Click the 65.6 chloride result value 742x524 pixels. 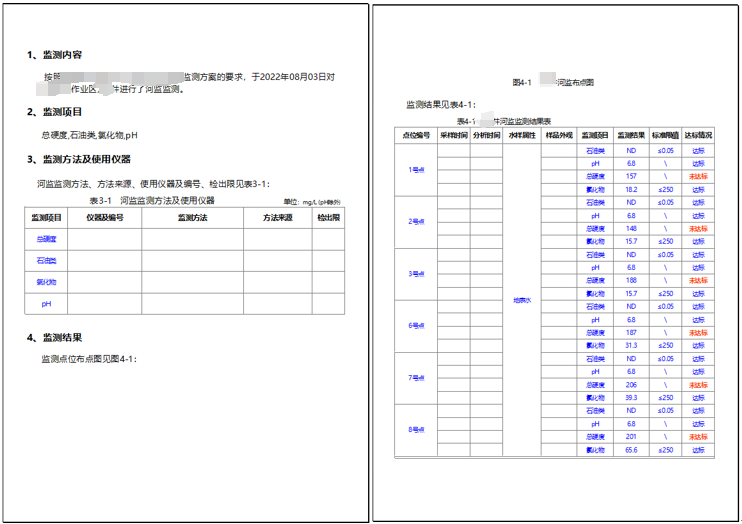(x=631, y=450)
